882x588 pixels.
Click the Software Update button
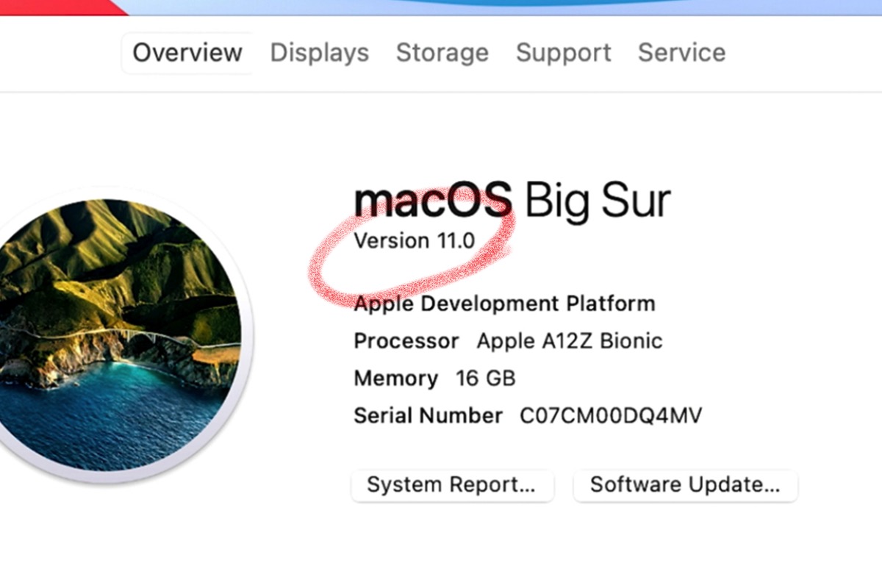coord(685,486)
